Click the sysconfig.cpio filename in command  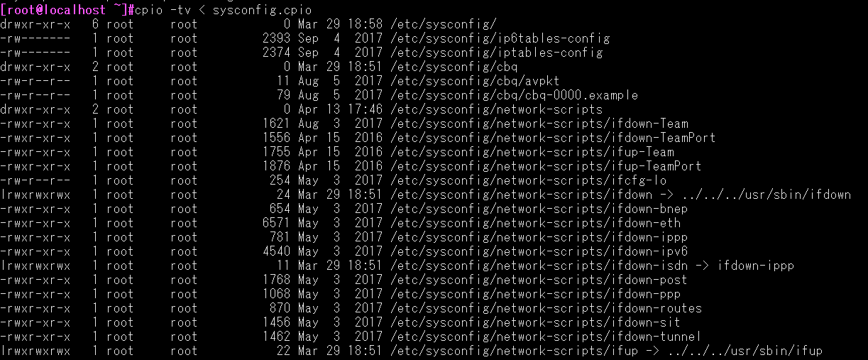(x=262, y=10)
